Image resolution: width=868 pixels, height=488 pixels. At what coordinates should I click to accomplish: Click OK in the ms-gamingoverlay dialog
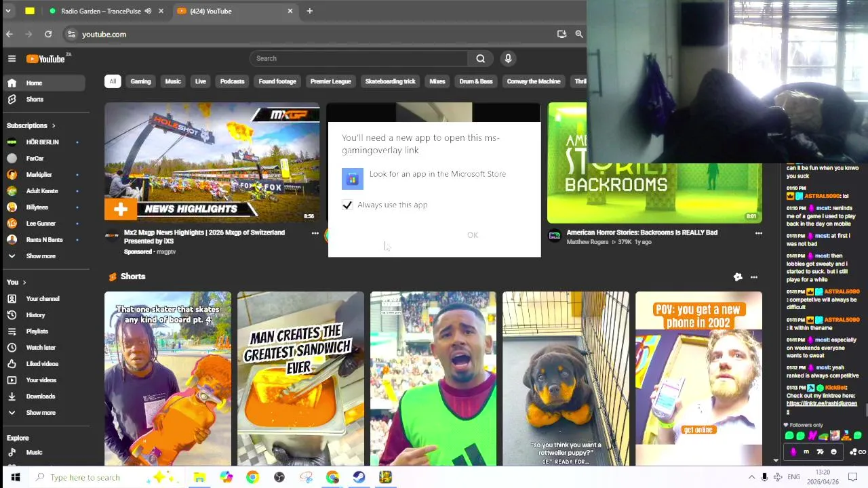click(473, 235)
